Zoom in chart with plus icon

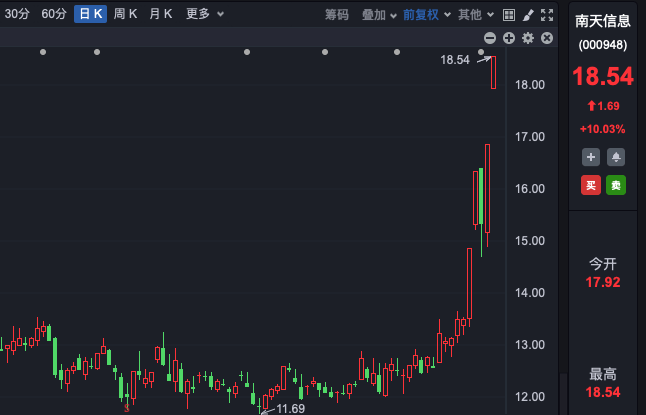(x=509, y=38)
